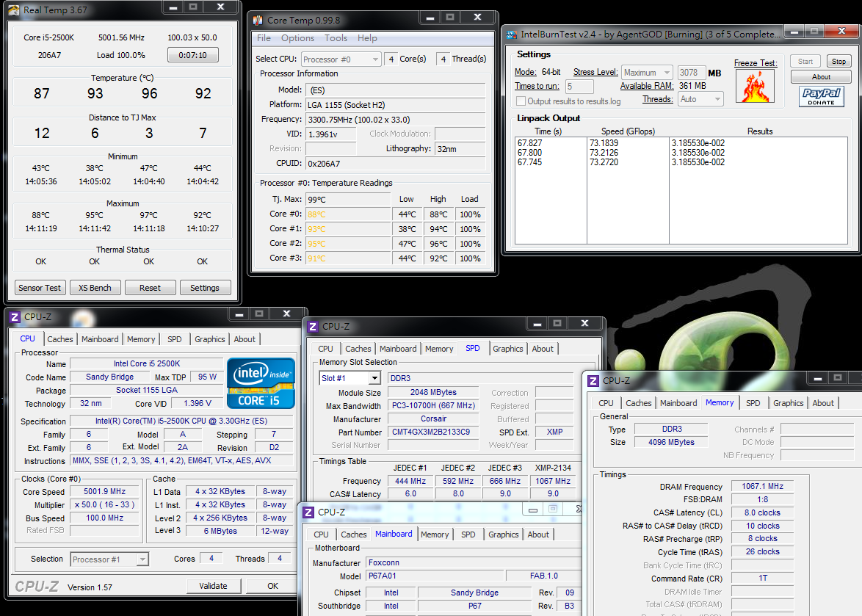Click the Freeze Test flame icon
862x616 pixels.
pos(755,86)
